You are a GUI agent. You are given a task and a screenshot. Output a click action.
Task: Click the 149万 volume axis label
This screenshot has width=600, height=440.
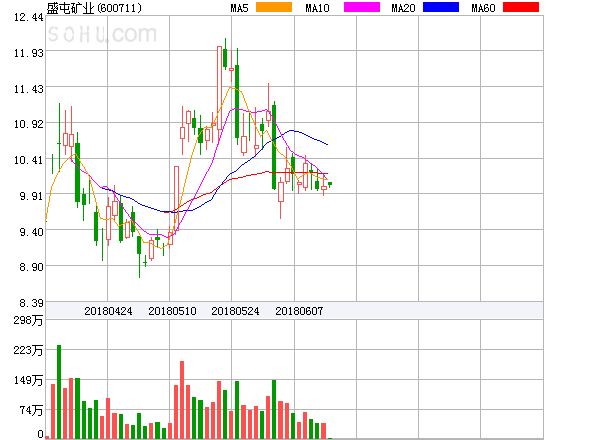(x=28, y=380)
